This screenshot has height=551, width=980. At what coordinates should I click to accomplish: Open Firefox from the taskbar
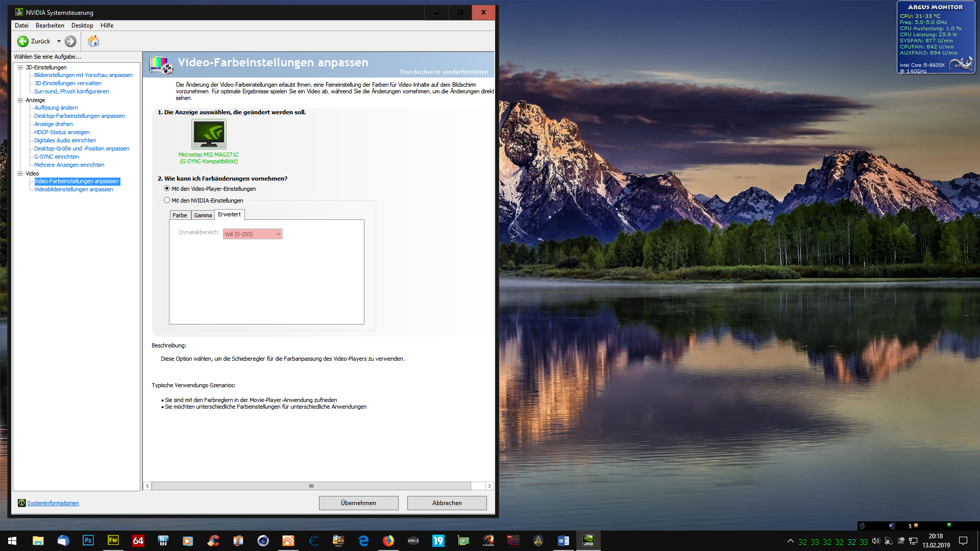tap(388, 540)
